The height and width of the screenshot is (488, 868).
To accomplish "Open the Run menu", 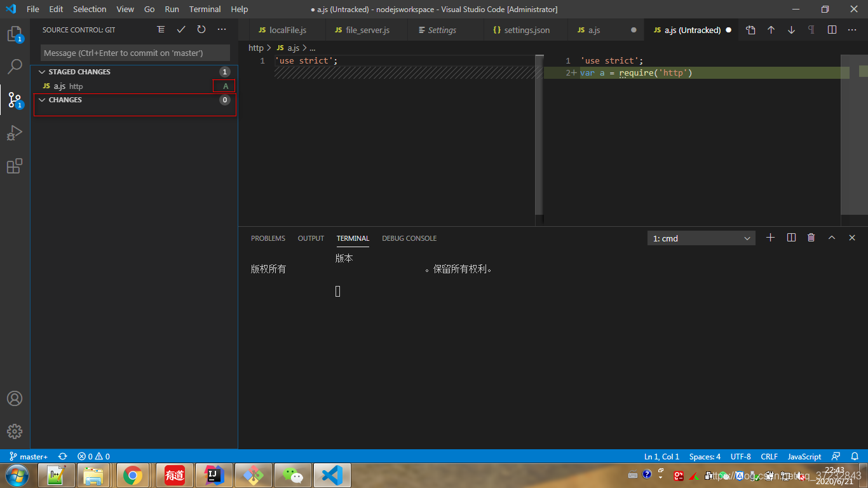I will [x=172, y=9].
